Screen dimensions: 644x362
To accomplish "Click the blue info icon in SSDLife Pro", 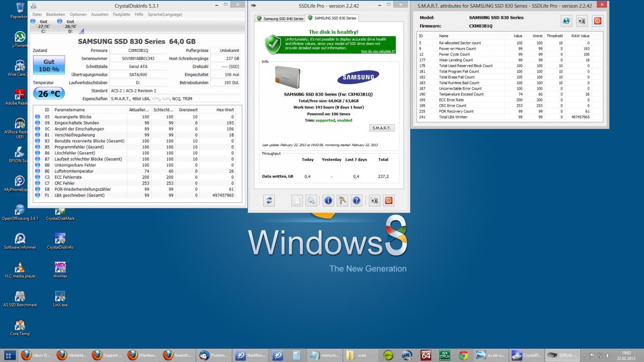I will (x=328, y=201).
